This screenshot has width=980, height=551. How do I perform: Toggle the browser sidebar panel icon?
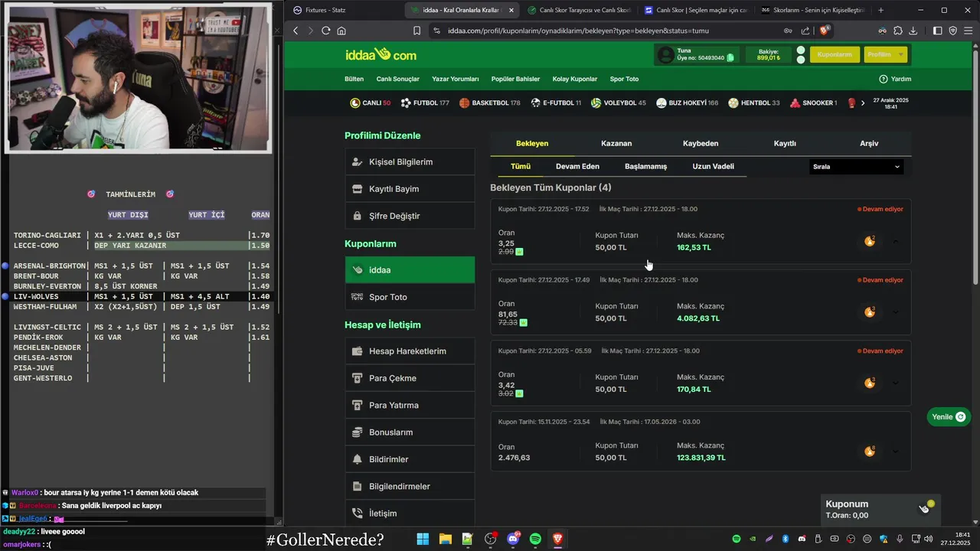tap(937, 31)
